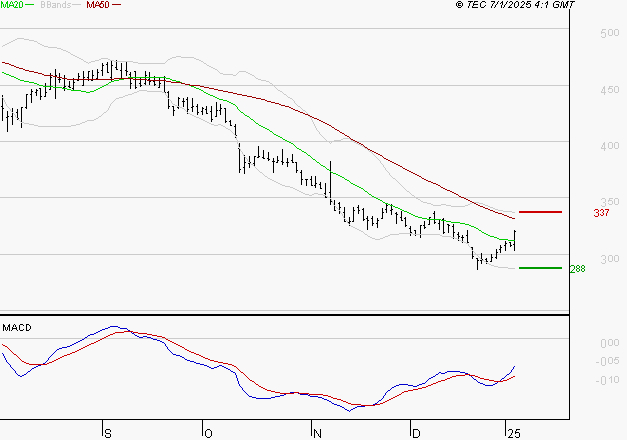Select the S month marker on time axis

pyautogui.click(x=107, y=432)
